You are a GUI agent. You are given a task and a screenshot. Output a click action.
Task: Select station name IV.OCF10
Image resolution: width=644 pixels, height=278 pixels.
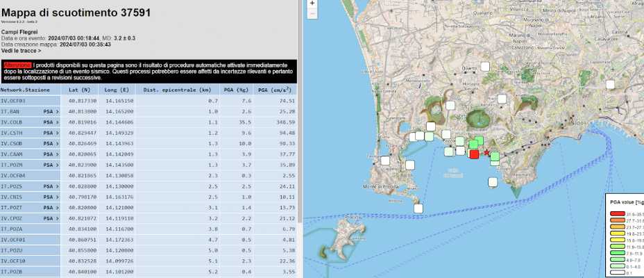[12, 261]
